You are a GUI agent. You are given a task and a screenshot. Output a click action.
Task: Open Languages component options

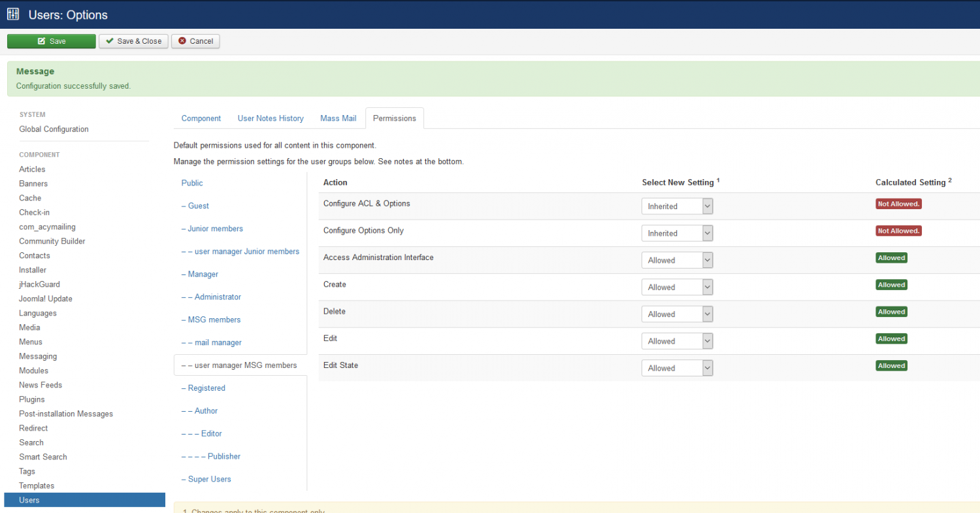pyautogui.click(x=38, y=313)
